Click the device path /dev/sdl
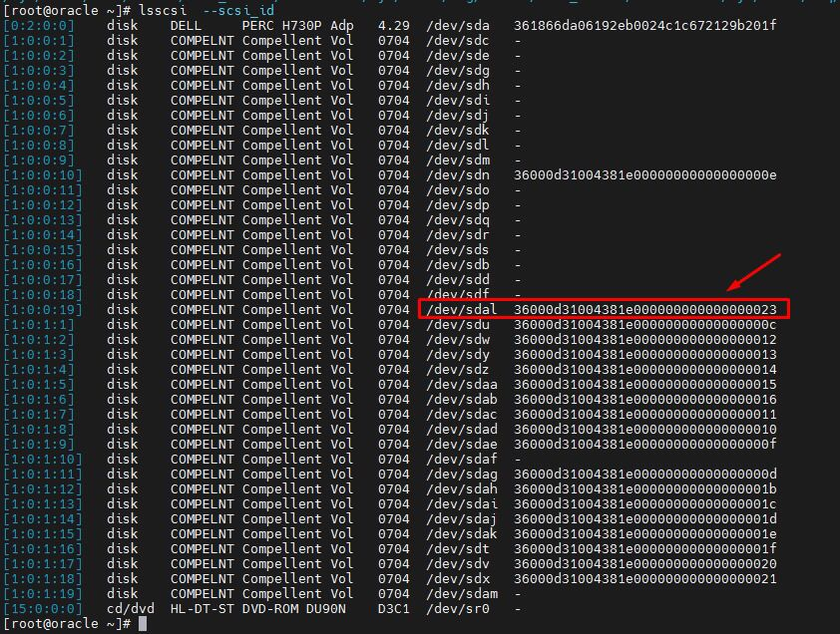This screenshot has width=840, height=634. pyautogui.click(x=458, y=146)
